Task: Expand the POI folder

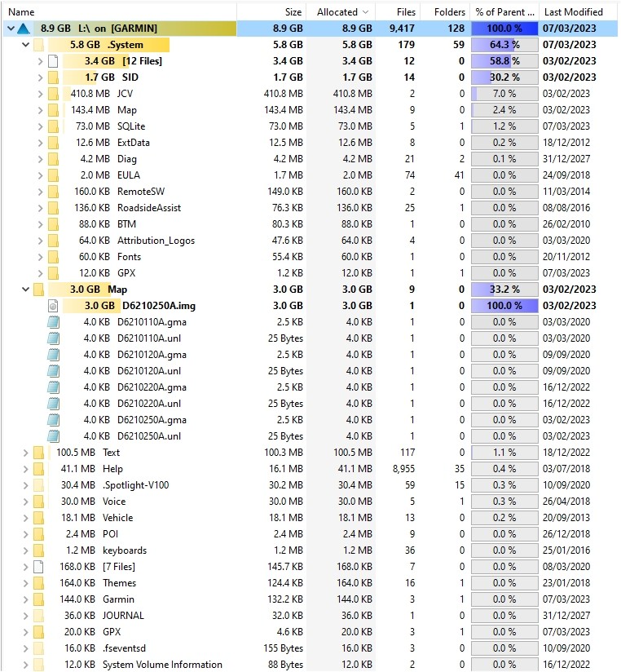Action: pyautogui.click(x=26, y=534)
